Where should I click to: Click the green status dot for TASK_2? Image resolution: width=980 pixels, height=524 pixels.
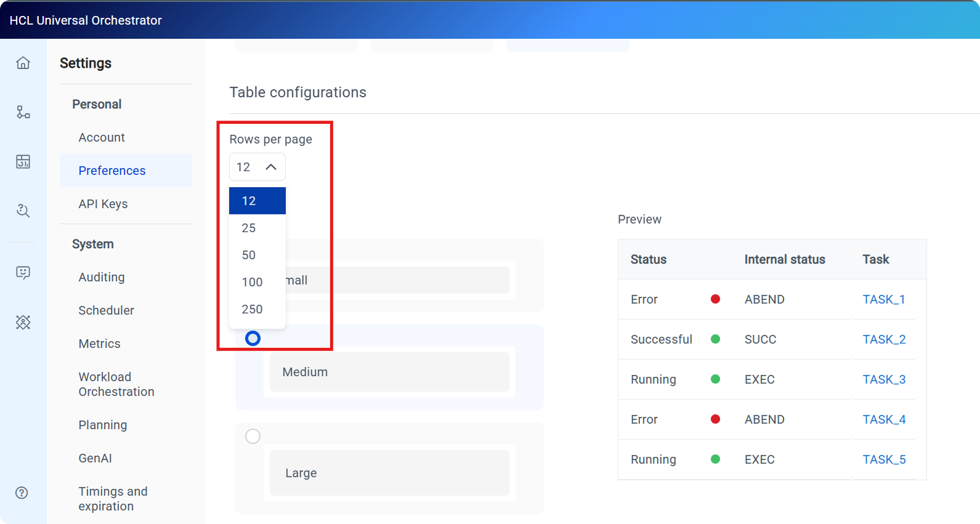[715, 339]
